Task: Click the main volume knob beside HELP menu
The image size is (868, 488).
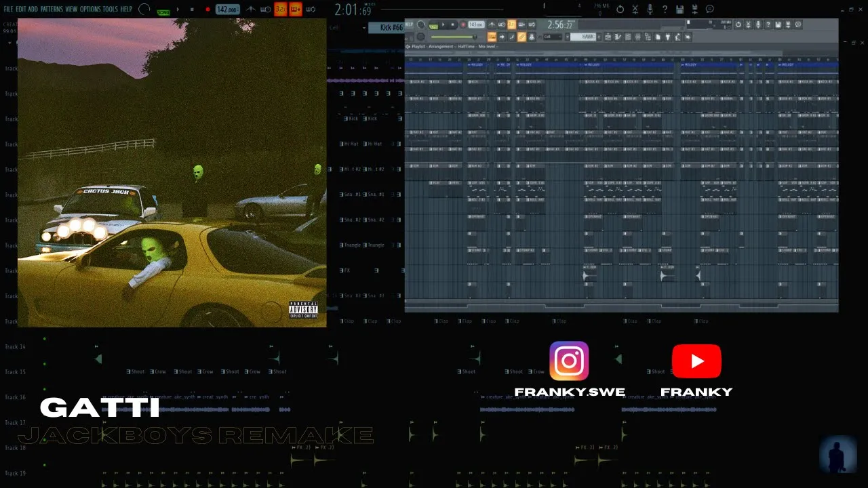Action: [144, 9]
